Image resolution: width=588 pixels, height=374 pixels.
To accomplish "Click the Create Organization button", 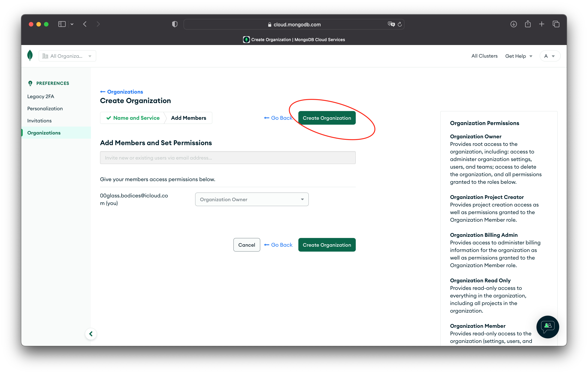I will coord(327,117).
